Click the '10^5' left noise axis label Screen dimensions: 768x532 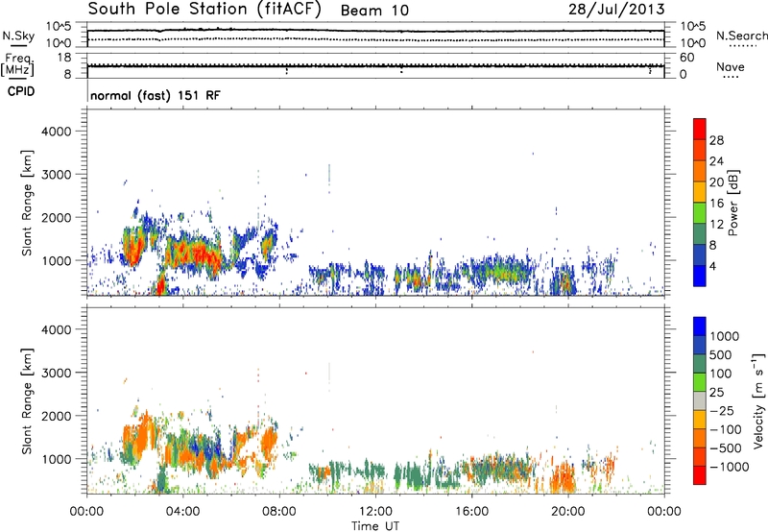click(58, 26)
